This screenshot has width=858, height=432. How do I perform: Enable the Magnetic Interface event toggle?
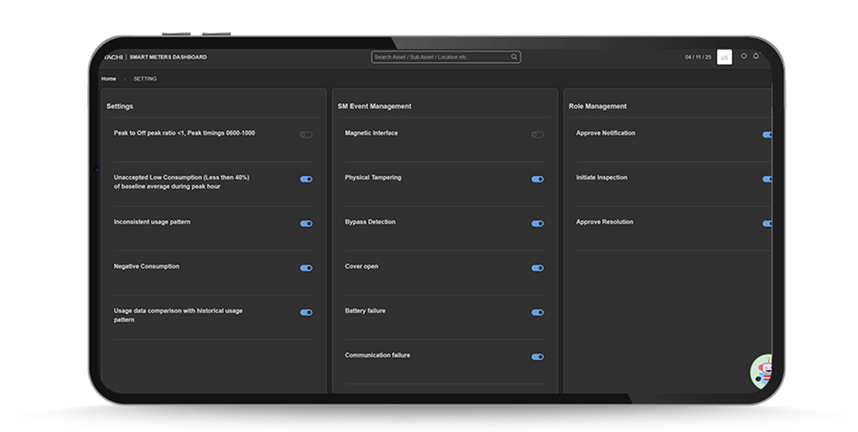point(538,135)
